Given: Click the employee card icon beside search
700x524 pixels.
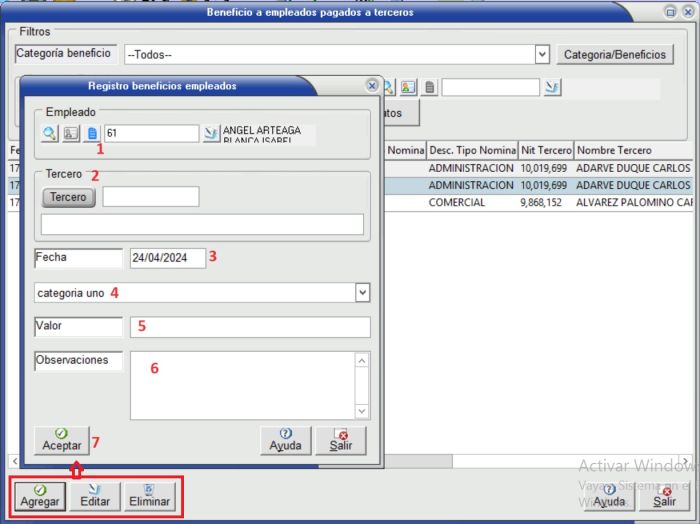Looking at the screenshot, I should click(x=70, y=134).
